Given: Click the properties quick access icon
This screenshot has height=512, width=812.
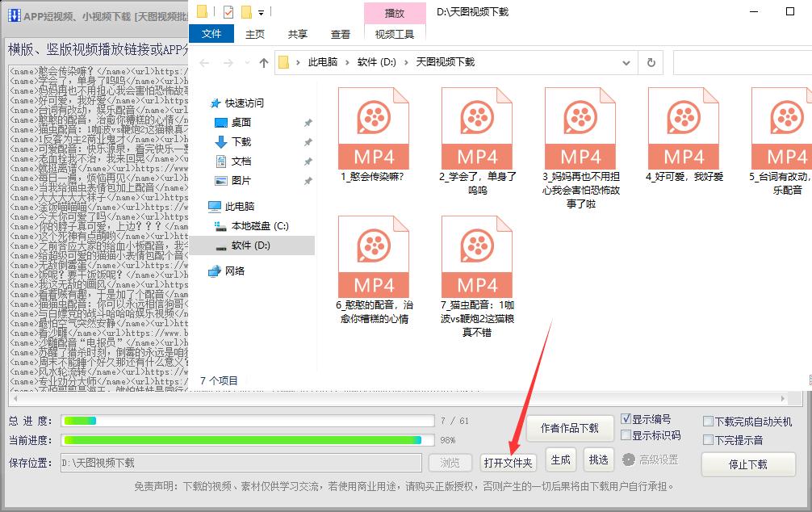Looking at the screenshot, I should pyautogui.click(x=228, y=10).
